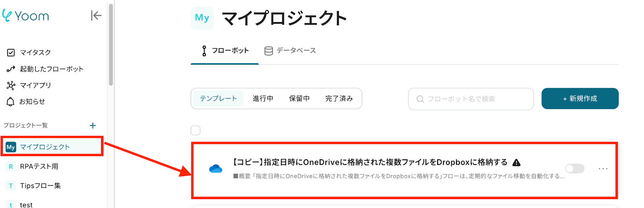This screenshot has width=644, height=208.
Task: Click the My badge beside マイプロジェクト in sidebar
Action: click(x=11, y=147)
